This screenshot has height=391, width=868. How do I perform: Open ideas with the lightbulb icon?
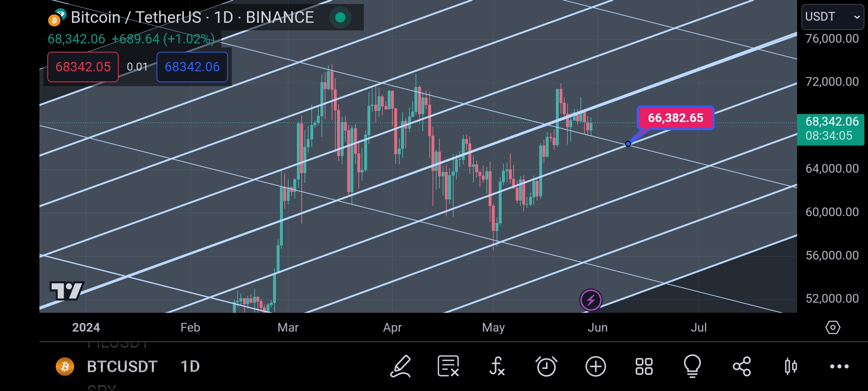point(692,366)
